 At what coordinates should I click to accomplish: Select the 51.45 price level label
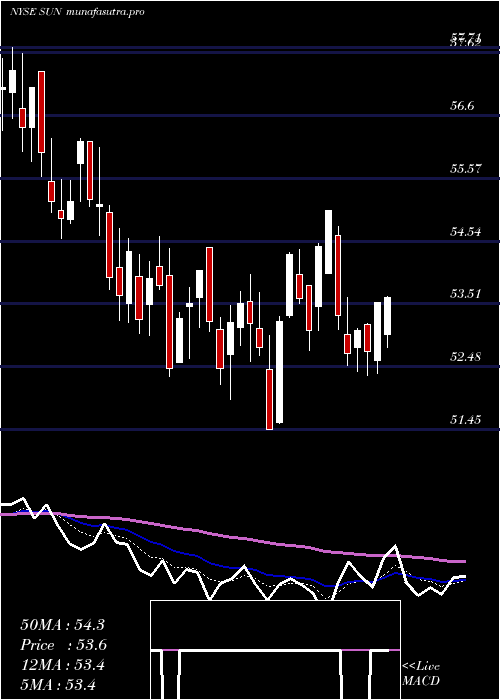point(465,420)
